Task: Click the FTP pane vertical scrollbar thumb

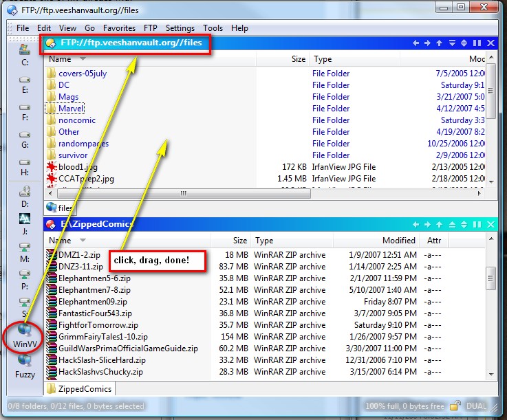Action: [x=490, y=91]
